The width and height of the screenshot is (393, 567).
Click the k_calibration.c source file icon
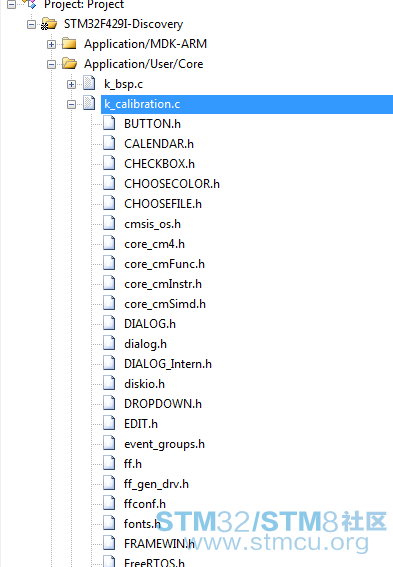pos(89,103)
